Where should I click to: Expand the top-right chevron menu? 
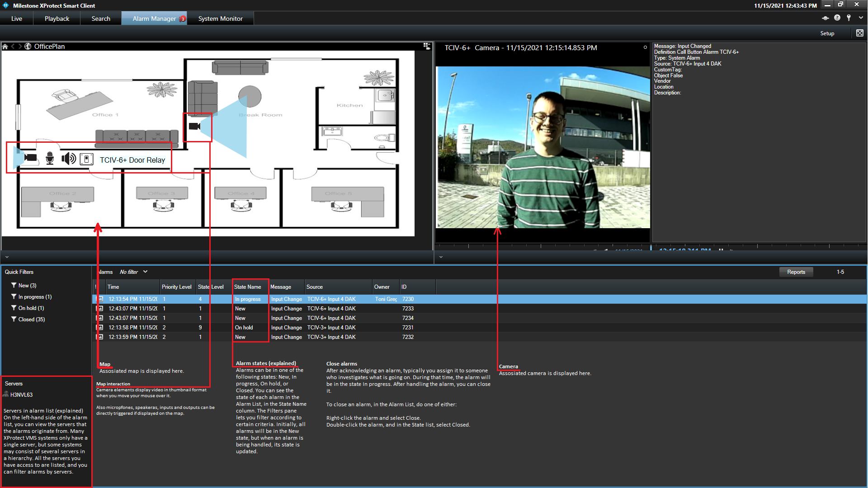pos(861,18)
